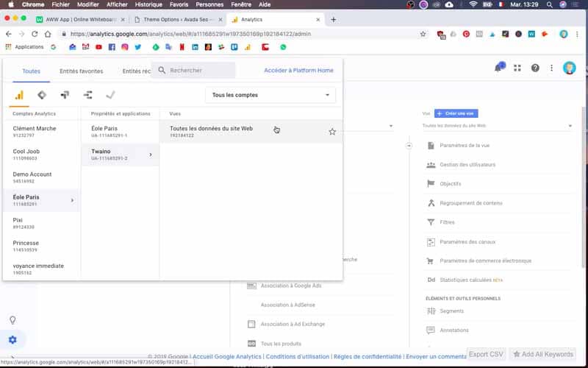This screenshot has width=588, height=368.
Task: Open Gestion des utilisateurs in view column
Action: 467,164
